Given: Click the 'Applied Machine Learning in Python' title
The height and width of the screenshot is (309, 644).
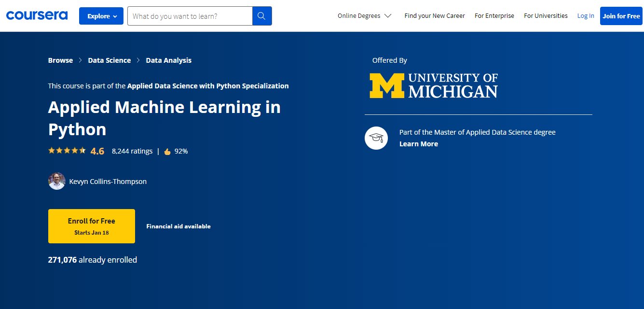Looking at the screenshot, I should [164, 118].
